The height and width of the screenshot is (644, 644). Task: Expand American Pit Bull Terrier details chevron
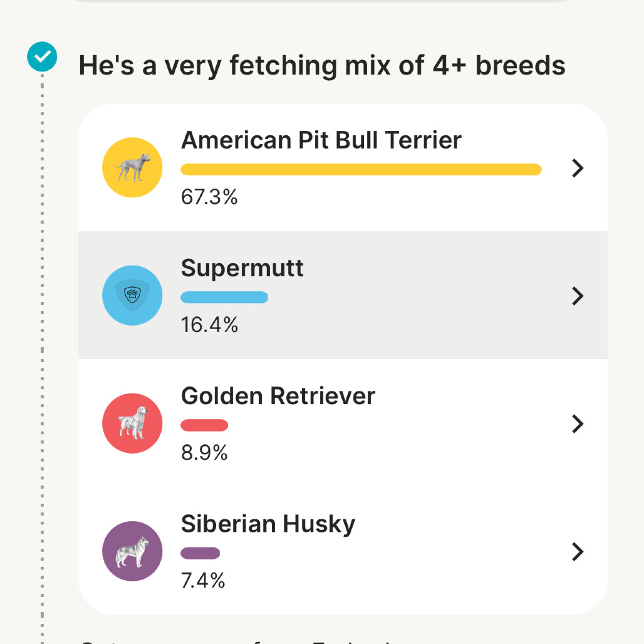(578, 168)
